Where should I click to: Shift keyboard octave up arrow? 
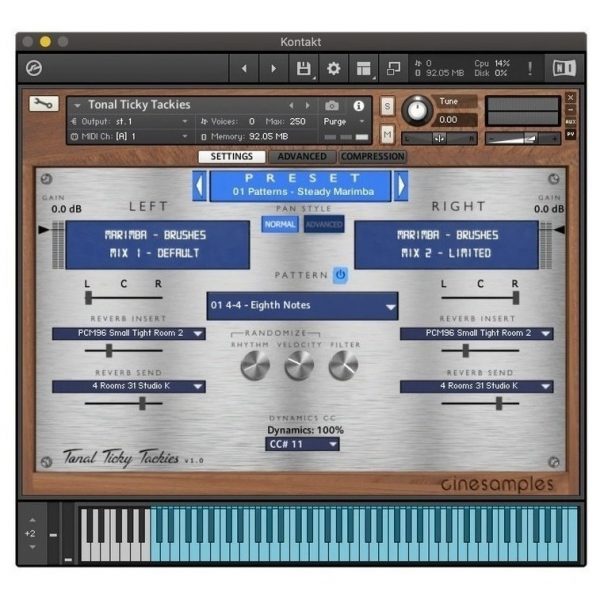[x=33, y=520]
